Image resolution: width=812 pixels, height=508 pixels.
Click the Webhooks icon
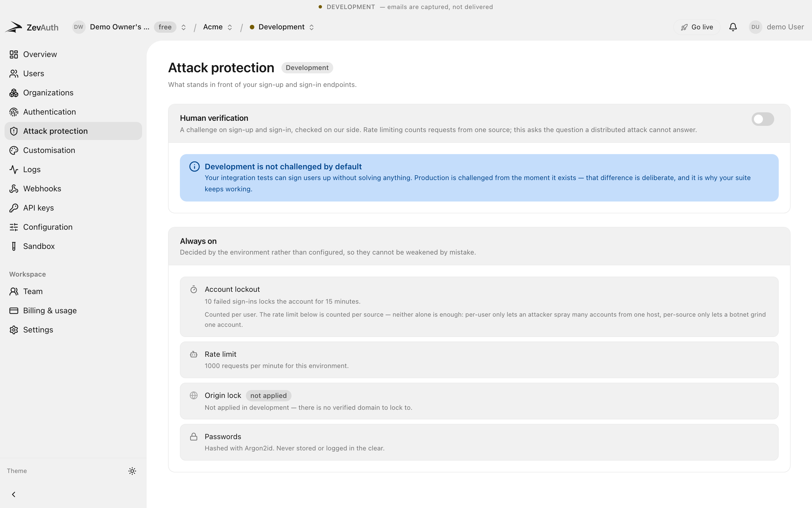coord(14,189)
